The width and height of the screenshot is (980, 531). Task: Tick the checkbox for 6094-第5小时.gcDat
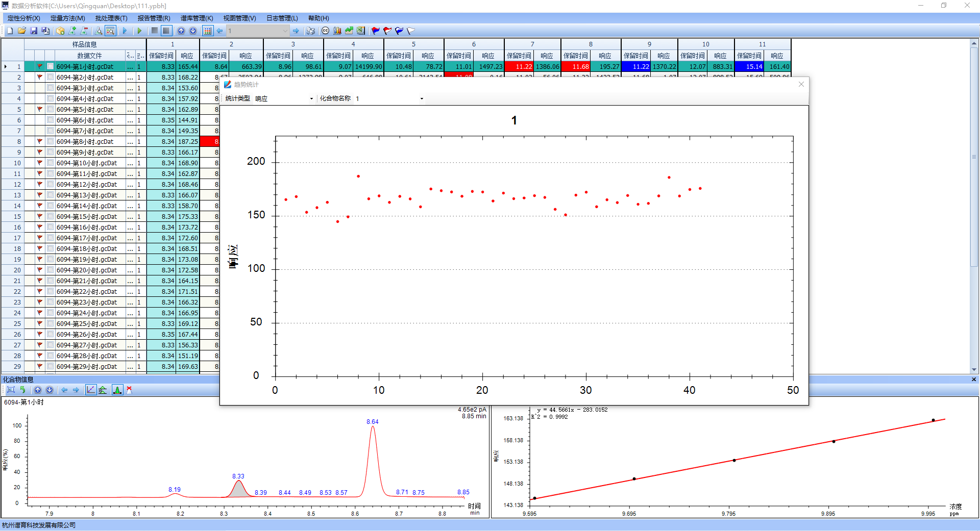tap(50, 110)
